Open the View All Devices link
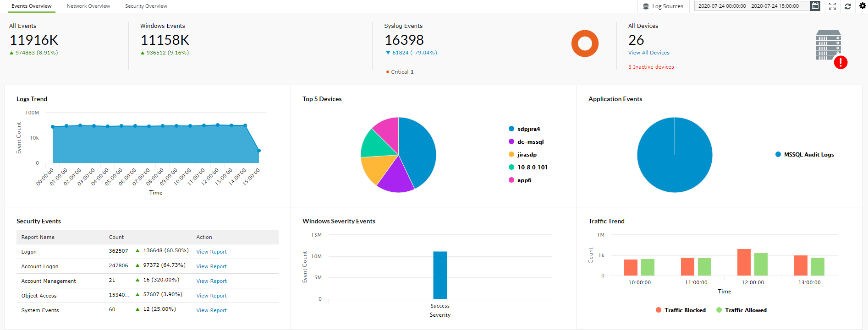 (648, 53)
